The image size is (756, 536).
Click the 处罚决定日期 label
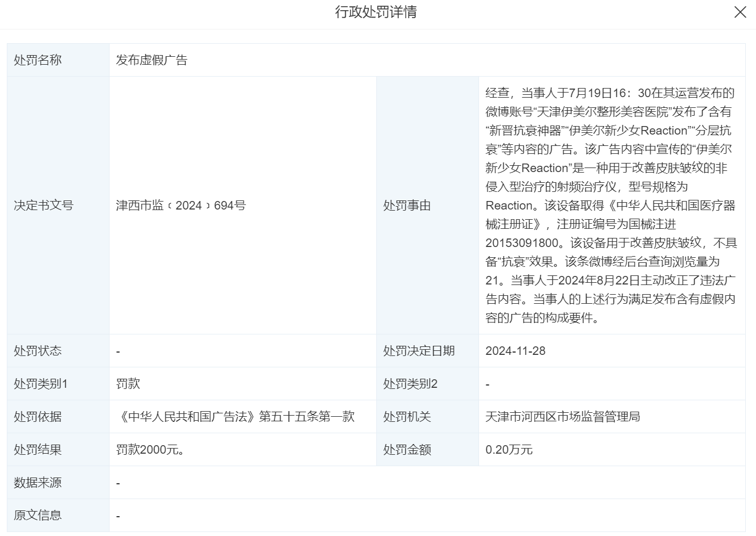pos(419,351)
